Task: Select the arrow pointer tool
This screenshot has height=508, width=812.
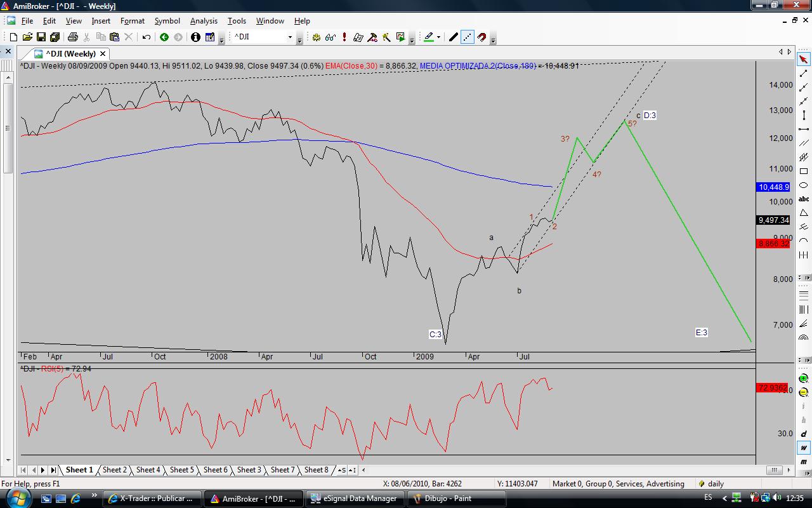Action: [804, 60]
